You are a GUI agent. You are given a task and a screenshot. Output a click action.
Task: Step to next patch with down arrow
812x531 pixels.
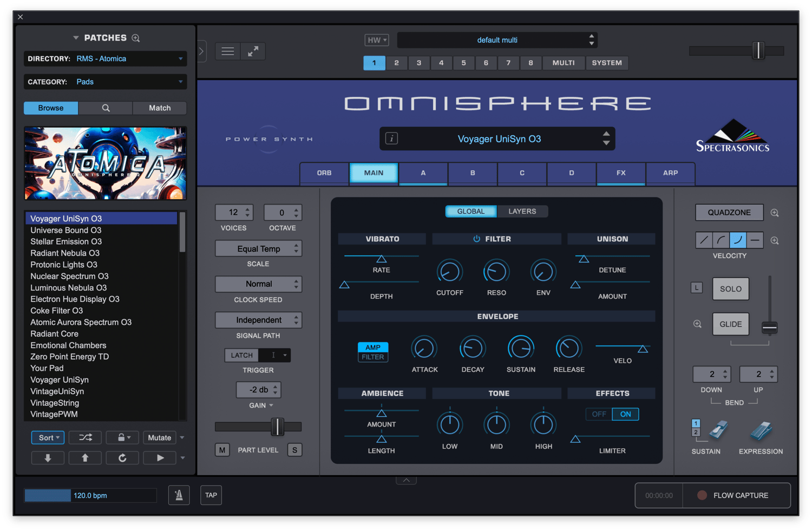(x=48, y=458)
